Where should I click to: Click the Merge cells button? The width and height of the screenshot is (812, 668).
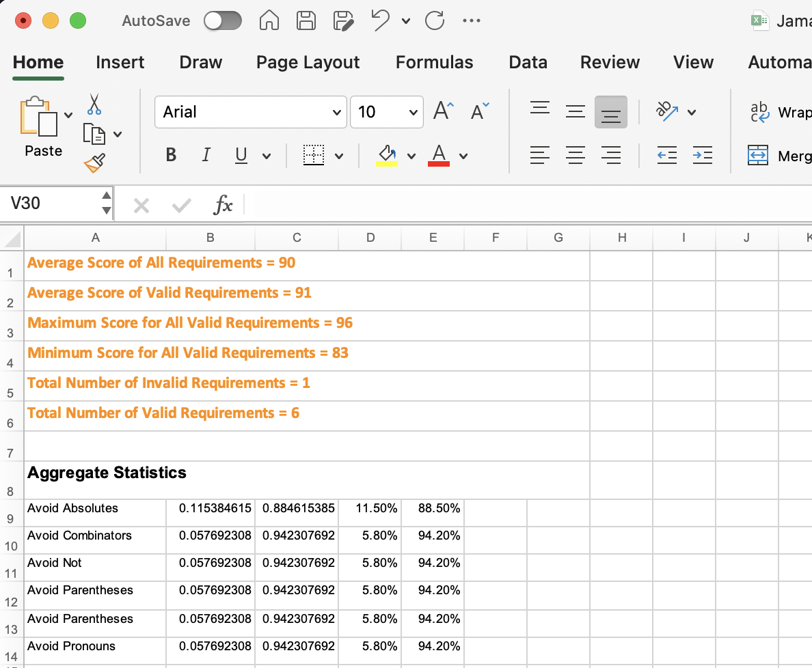click(x=780, y=155)
